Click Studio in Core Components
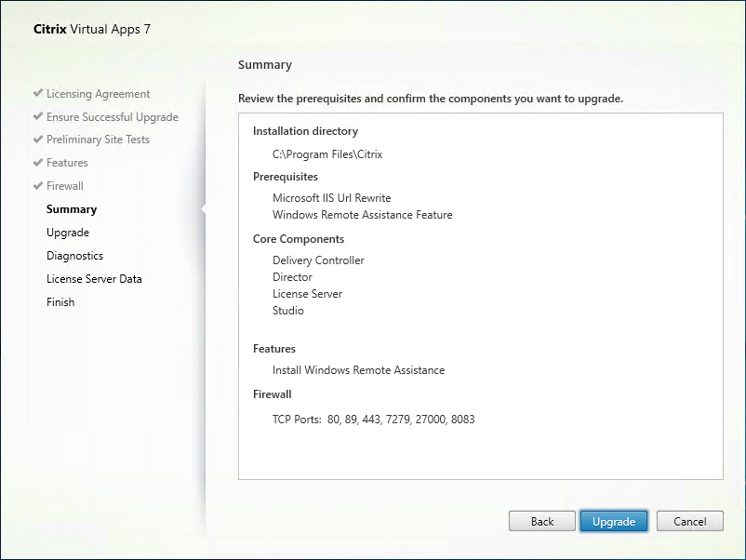 point(287,310)
